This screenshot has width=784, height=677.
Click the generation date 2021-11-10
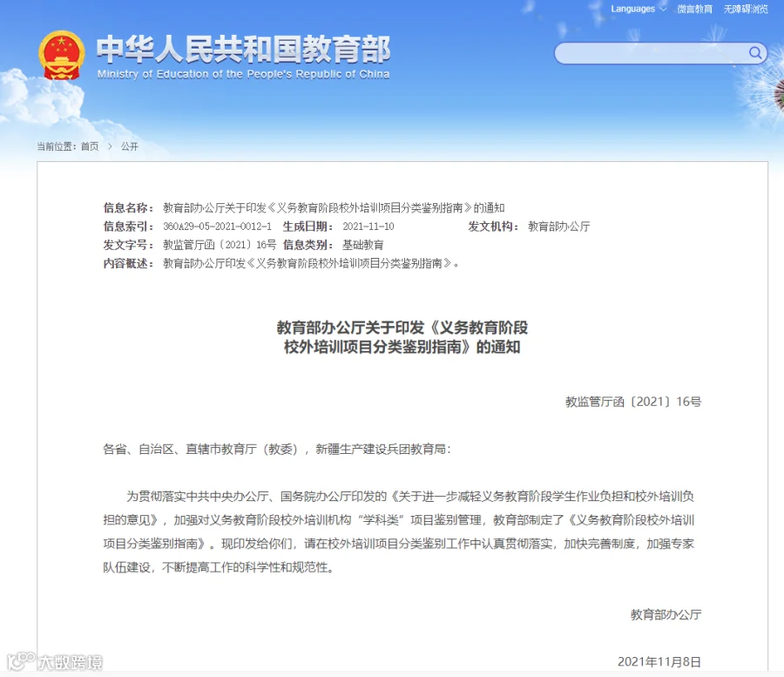point(368,227)
